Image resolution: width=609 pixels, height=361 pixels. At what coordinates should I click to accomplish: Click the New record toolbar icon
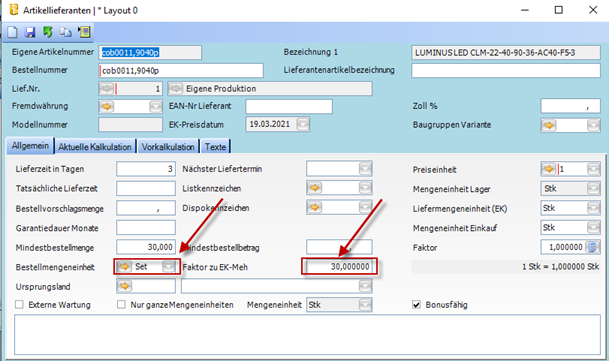(12, 32)
